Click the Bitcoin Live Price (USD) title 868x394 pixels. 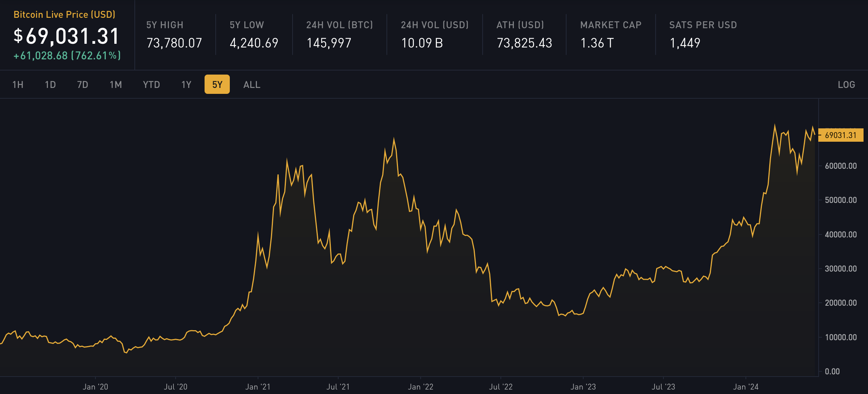click(x=64, y=14)
